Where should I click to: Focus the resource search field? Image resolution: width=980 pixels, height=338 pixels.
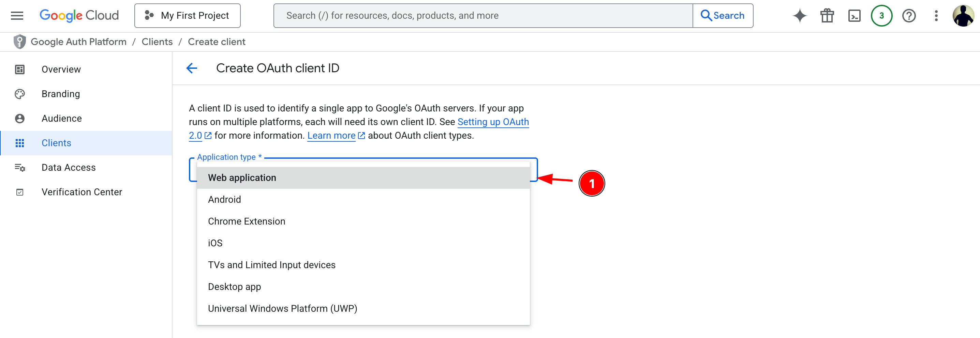[x=483, y=16]
